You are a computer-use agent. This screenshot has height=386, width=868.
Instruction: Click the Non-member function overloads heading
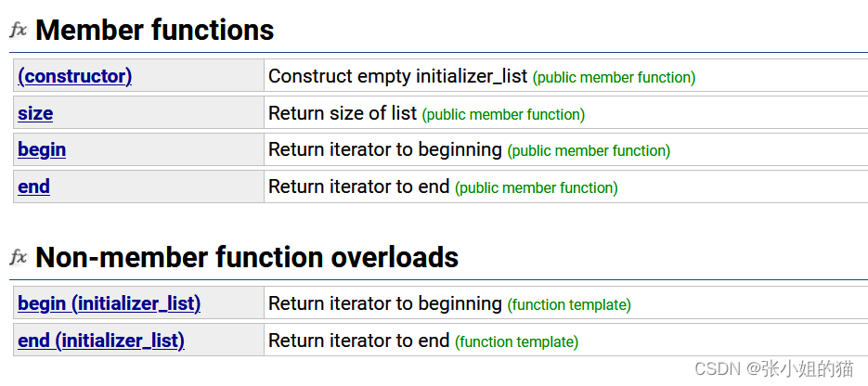coord(247,257)
